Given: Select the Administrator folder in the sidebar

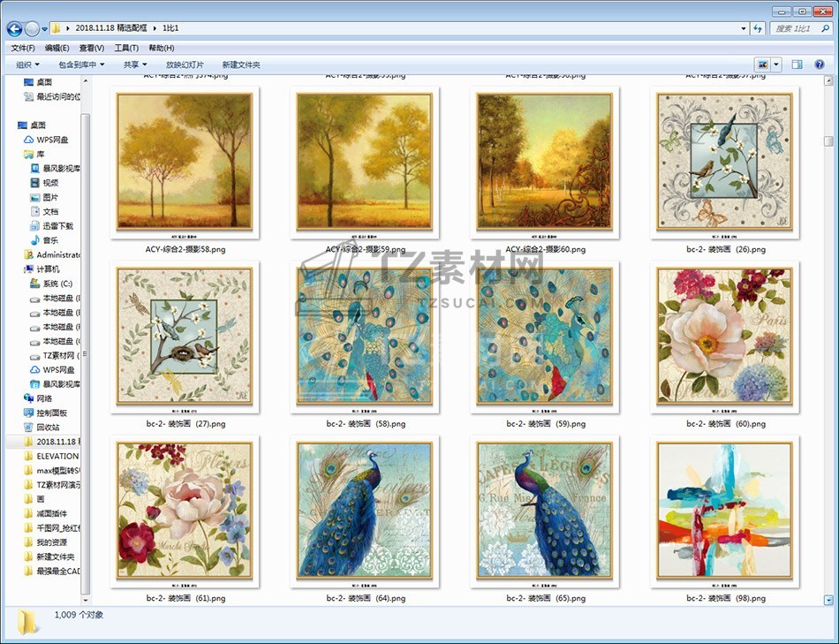Looking at the screenshot, I should (52, 254).
